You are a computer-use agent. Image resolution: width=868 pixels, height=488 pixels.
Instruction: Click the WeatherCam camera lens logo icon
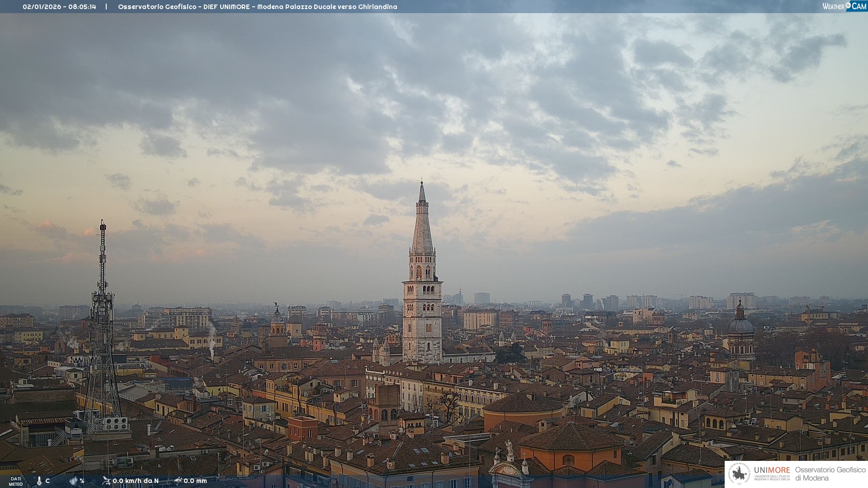tap(848, 5)
